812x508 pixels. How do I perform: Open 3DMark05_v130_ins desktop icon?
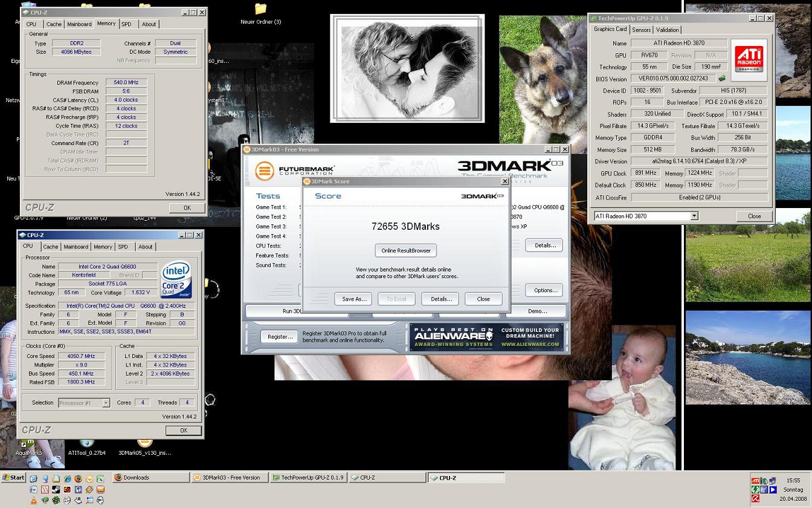point(144,448)
